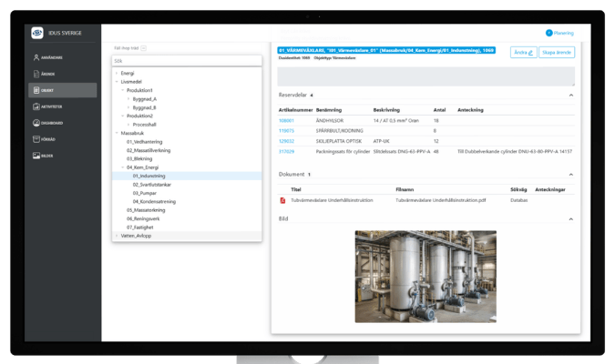Collapse the Massabruk node arrow

tap(117, 133)
